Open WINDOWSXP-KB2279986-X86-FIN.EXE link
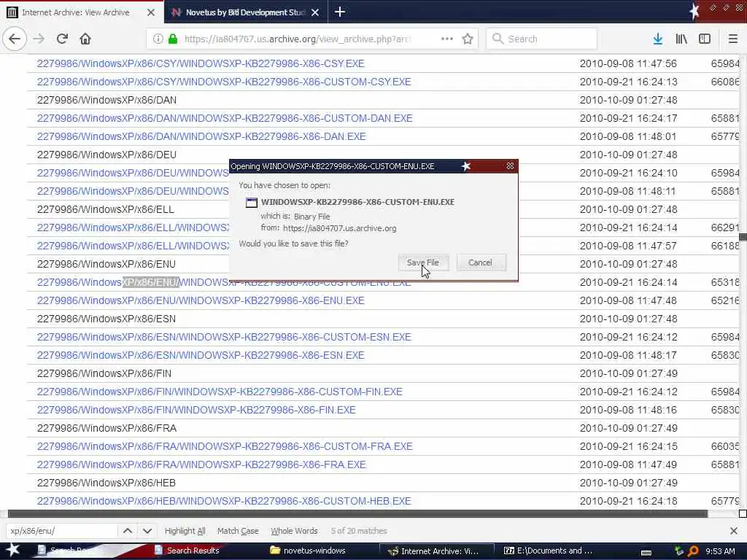747x560 pixels. [x=196, y=410]
